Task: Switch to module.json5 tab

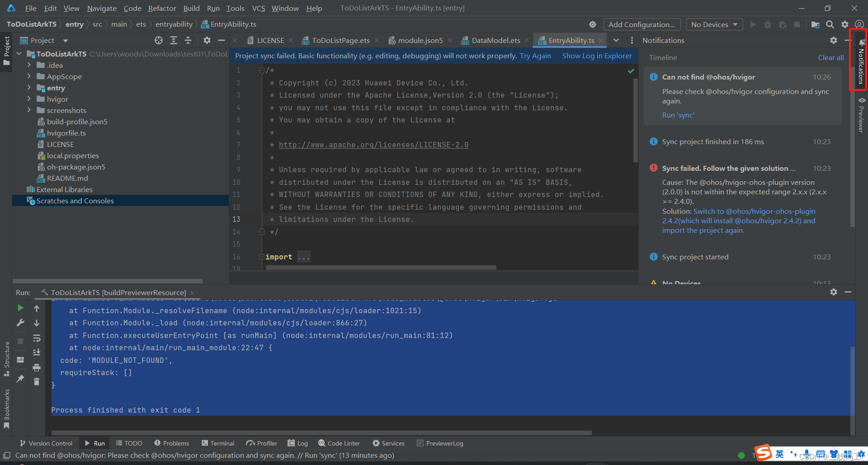Action: [x=420, y=40]
